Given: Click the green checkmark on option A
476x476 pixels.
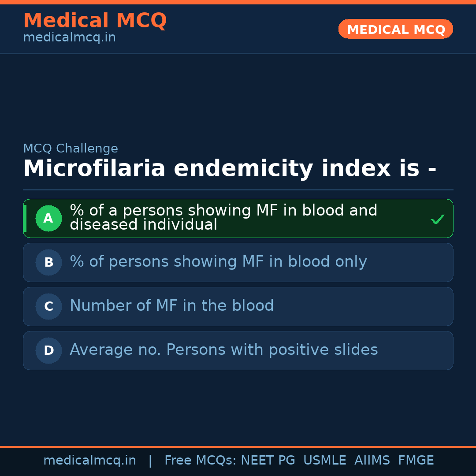Looking at the screenshot, I should pos(437,219).
